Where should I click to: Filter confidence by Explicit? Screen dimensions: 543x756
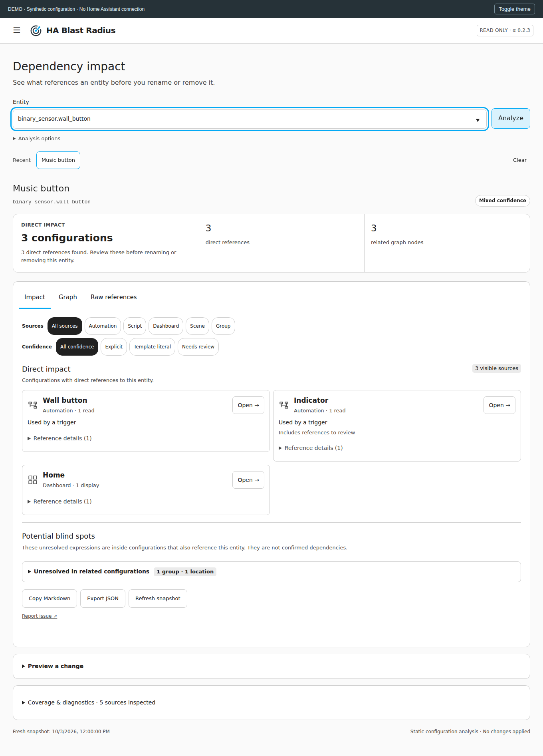tap(114, 347)
